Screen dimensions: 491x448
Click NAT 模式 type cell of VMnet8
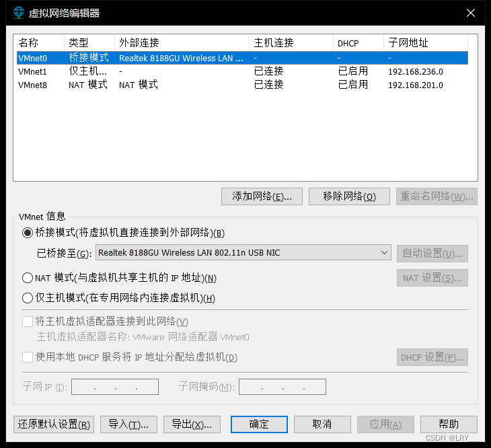88,85
